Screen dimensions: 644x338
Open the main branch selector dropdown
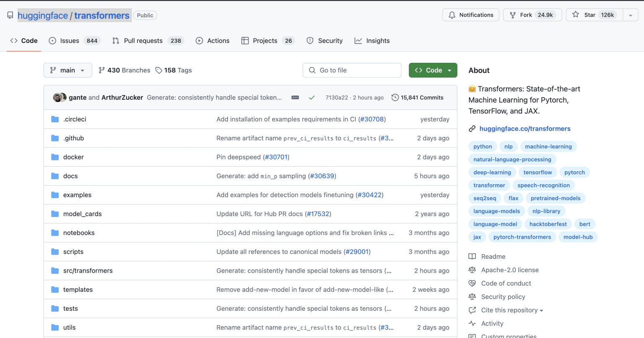tap(68, 70)
